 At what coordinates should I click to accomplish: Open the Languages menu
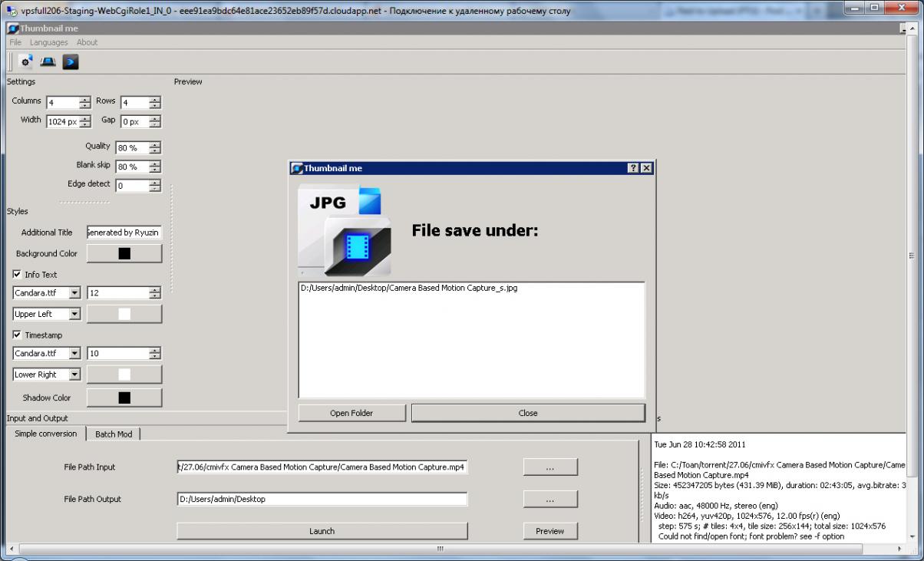click(x=49, y=42)
